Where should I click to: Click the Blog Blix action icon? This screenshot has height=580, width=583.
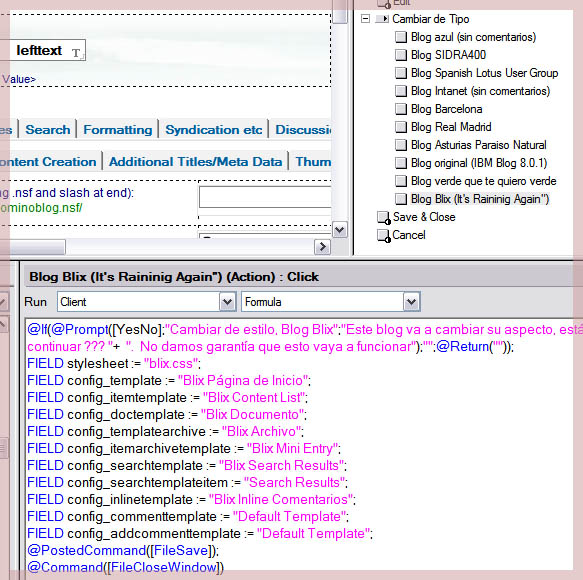[400, 199]
